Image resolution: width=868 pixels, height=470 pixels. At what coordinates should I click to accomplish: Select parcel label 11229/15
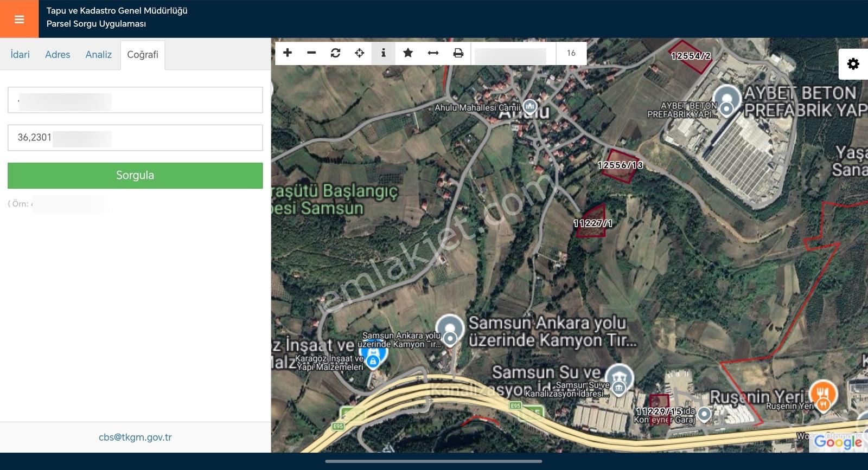pos(659,411)
